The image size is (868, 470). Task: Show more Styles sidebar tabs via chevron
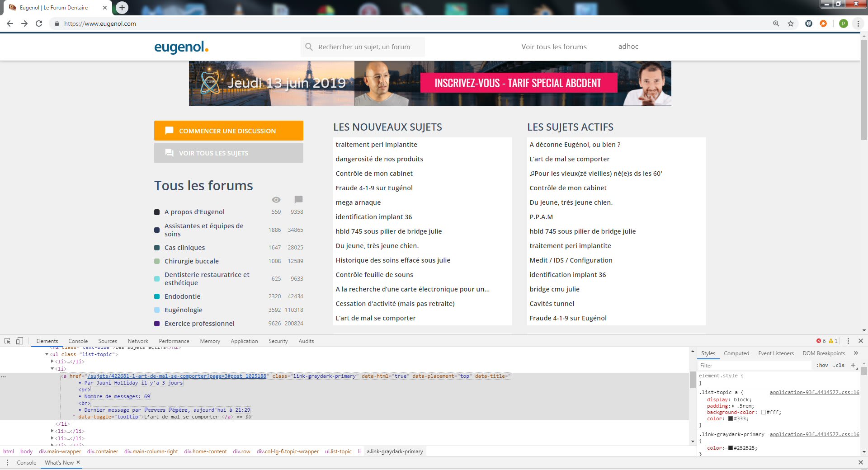[x=856, y=353]
